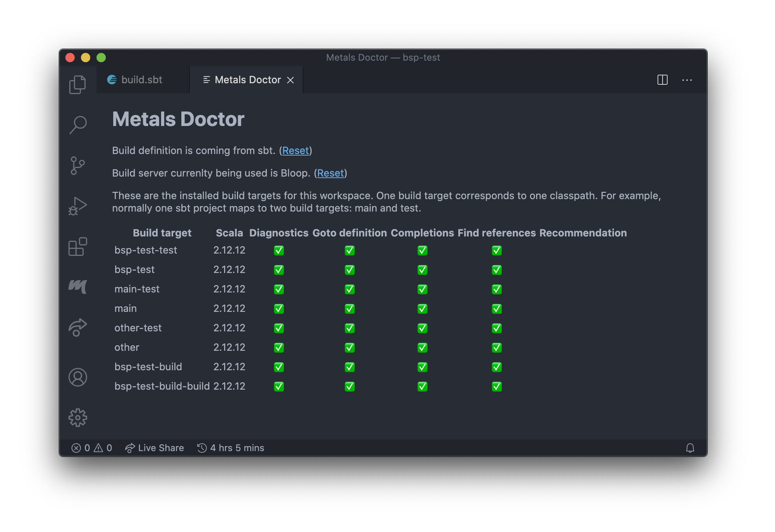
Task: Select the Metals sidebar icon
Action: pyautogui.click(x=78, y=287)
